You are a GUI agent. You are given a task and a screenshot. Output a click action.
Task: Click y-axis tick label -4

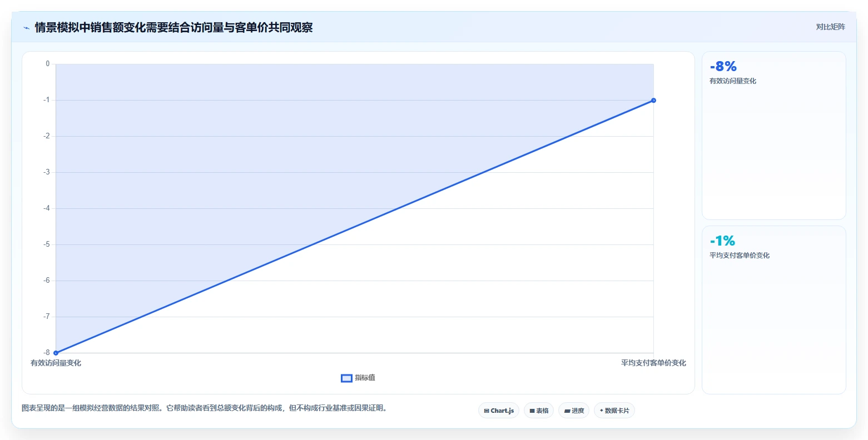[x=47, y=208]
